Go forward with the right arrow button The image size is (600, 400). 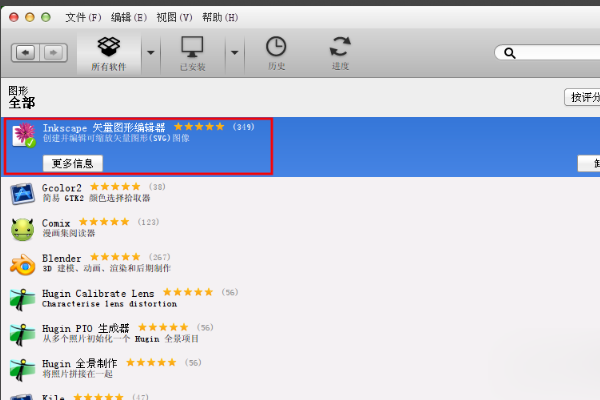53,52
